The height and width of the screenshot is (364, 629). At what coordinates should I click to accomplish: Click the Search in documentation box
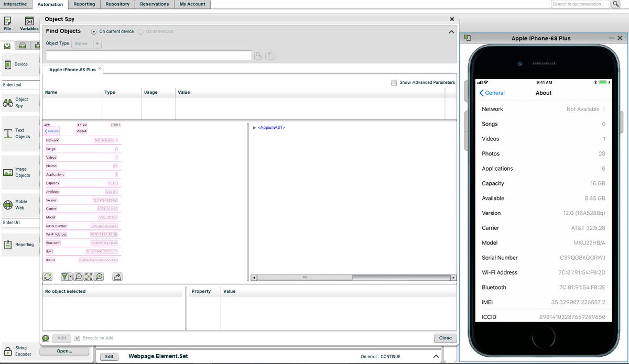581,4
